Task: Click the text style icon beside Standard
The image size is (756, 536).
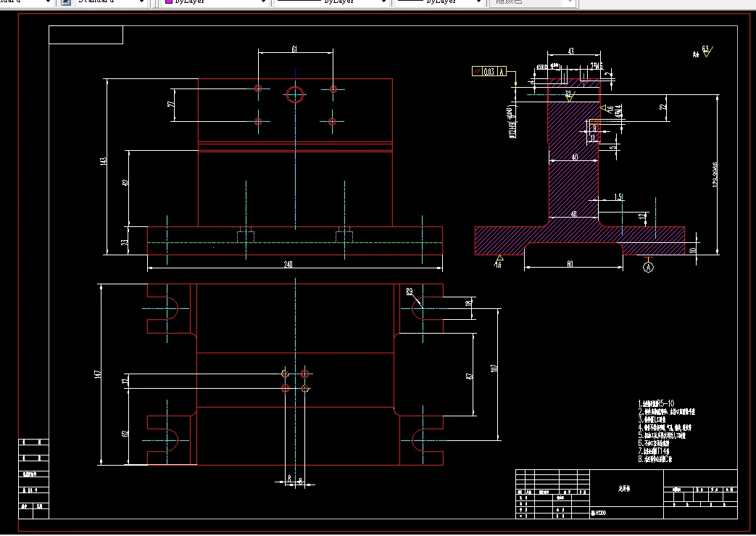Action: (66, 2)
